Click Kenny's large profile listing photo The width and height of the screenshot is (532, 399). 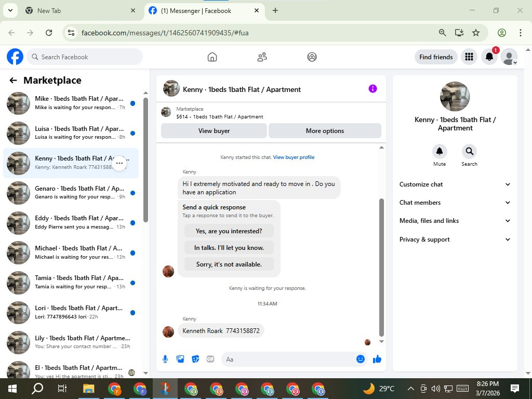click(x=455, y=96)
